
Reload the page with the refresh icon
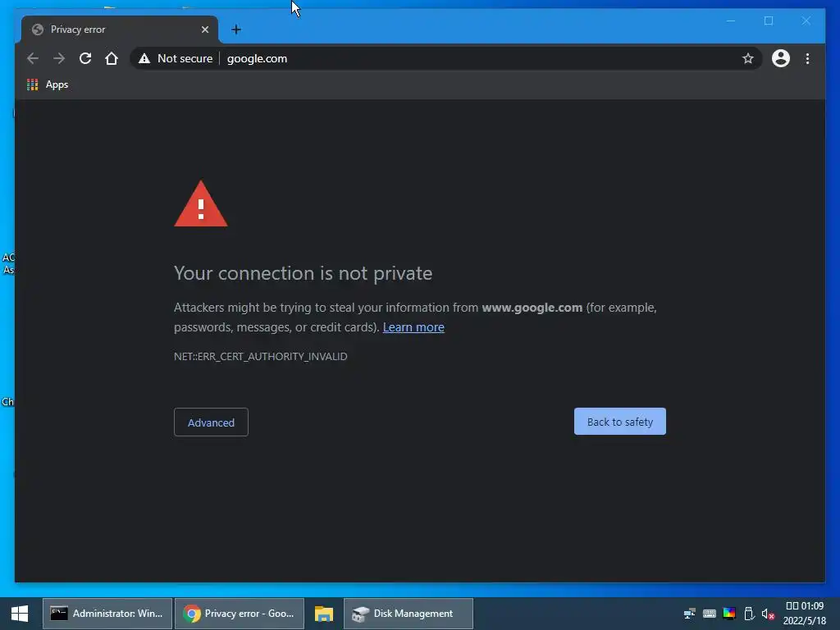(85, 58)
